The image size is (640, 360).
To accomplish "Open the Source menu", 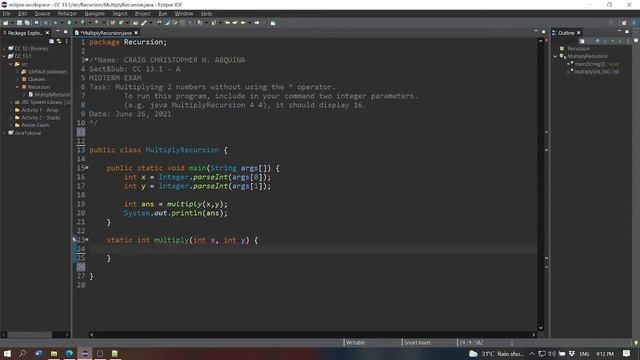I will (42, 13).
